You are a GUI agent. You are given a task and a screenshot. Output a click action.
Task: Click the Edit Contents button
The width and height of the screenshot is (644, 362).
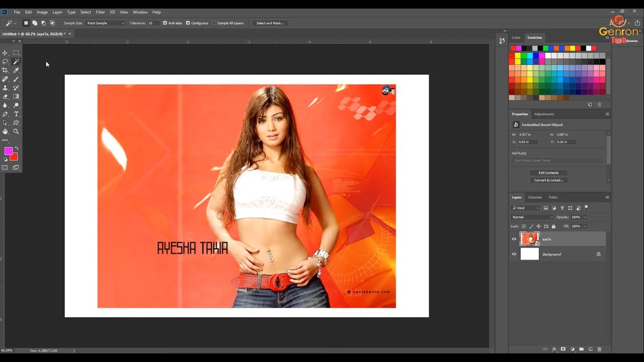(548, 173)
